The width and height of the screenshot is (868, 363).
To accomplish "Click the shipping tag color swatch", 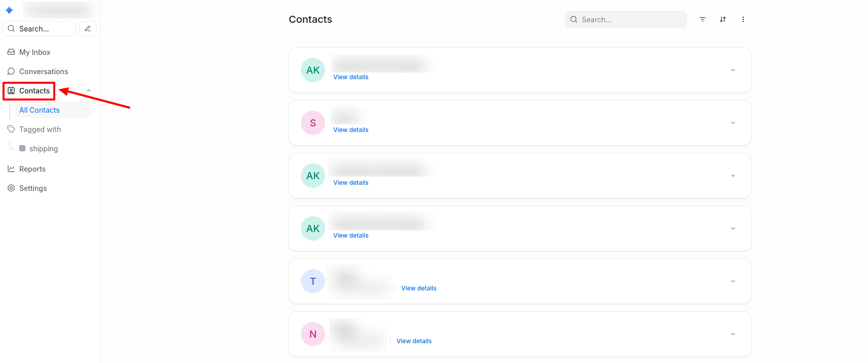I will click(22, 149).
